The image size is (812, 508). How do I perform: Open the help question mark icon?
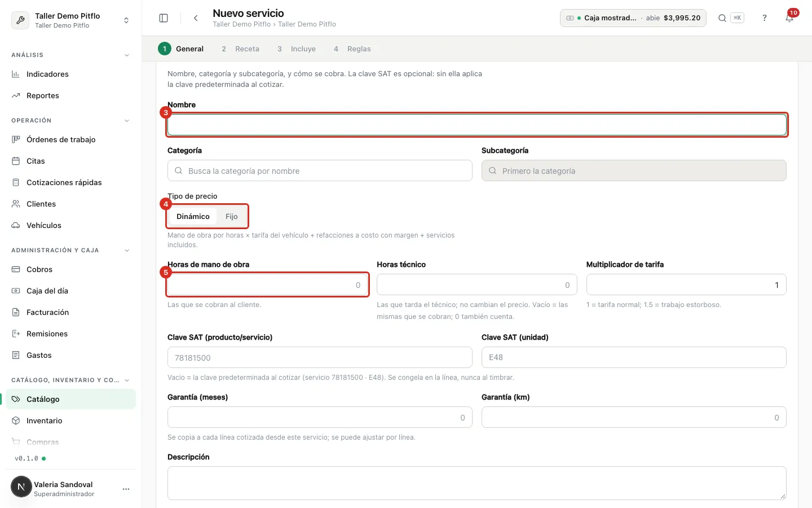(765, 18)
